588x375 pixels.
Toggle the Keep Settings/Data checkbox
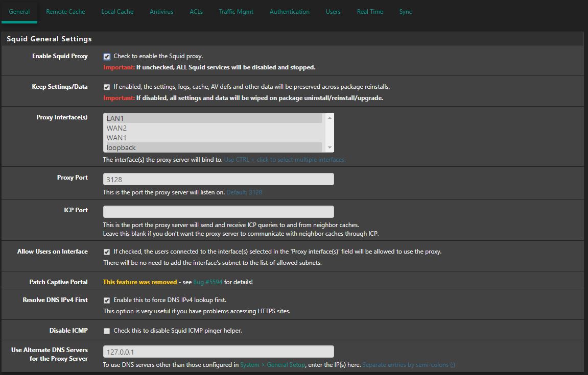pos(107,87)
